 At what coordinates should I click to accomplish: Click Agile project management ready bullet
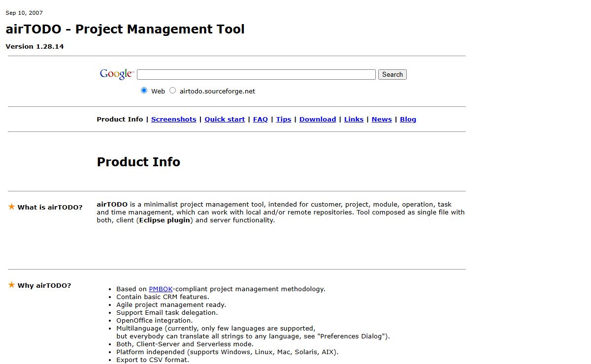coord(171,304)
